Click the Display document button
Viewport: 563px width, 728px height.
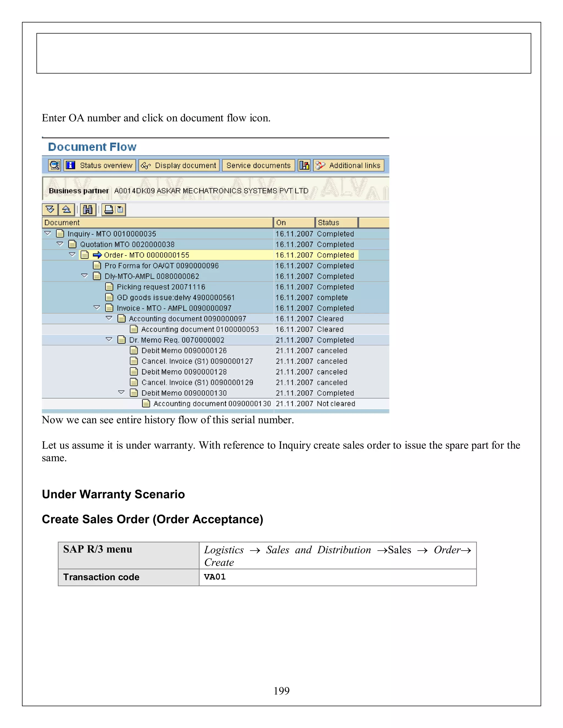pyautogui.click(x=179, y=165)
